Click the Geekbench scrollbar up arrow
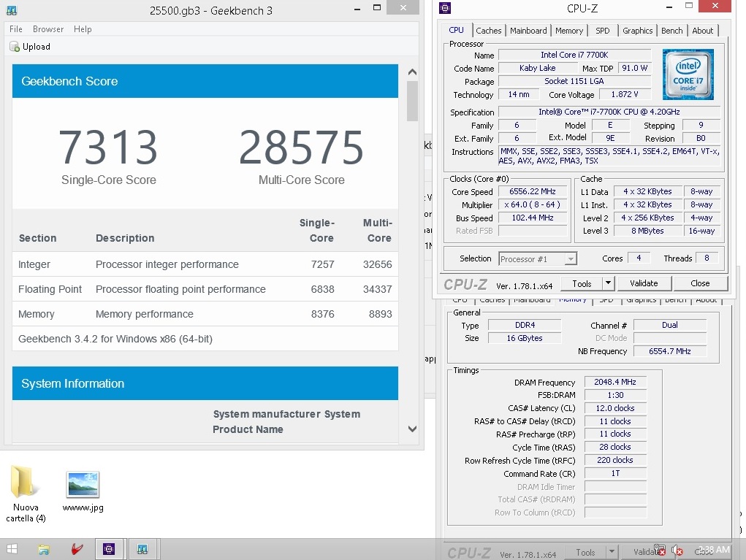This screenshot has height=560, width=746. [412, 72]
